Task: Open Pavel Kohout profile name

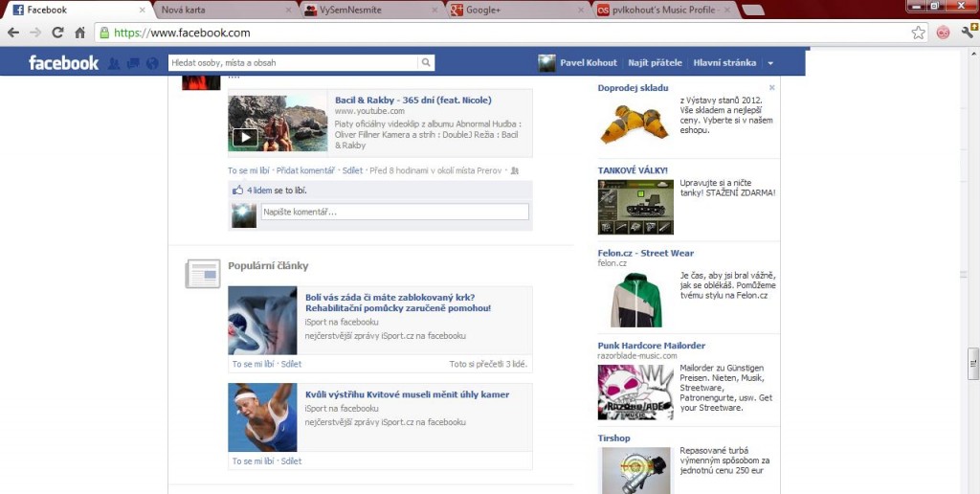Action: 589,62
